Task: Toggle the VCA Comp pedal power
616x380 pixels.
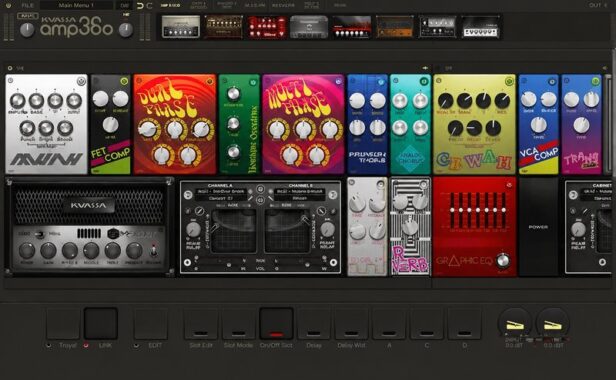Action: (x=552, y=82)
